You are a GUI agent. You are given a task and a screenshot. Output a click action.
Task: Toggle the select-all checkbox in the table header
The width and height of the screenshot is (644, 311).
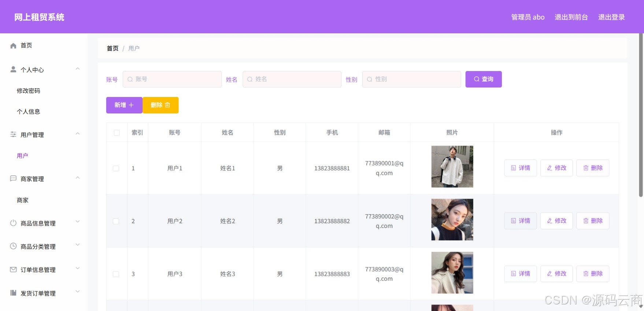point(117,133)
